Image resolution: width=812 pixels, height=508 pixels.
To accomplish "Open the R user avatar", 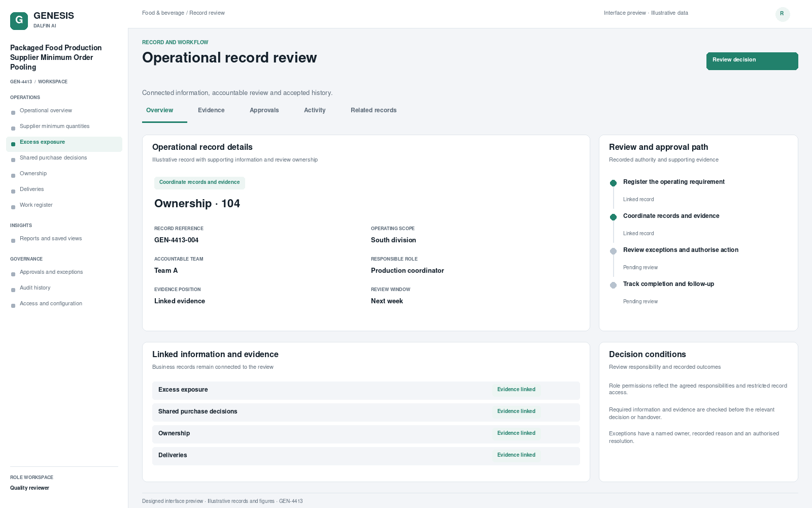I will pos(783,14).
